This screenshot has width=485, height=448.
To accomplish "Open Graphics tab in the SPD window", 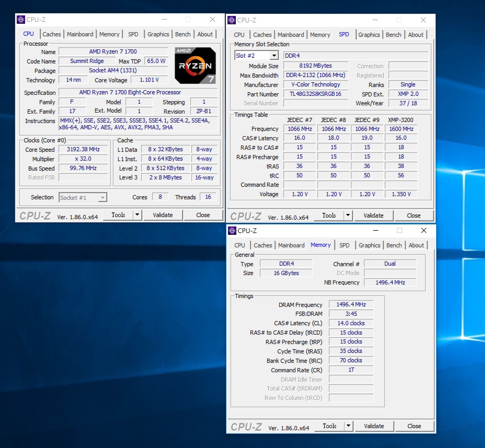I will pos(369,35).
